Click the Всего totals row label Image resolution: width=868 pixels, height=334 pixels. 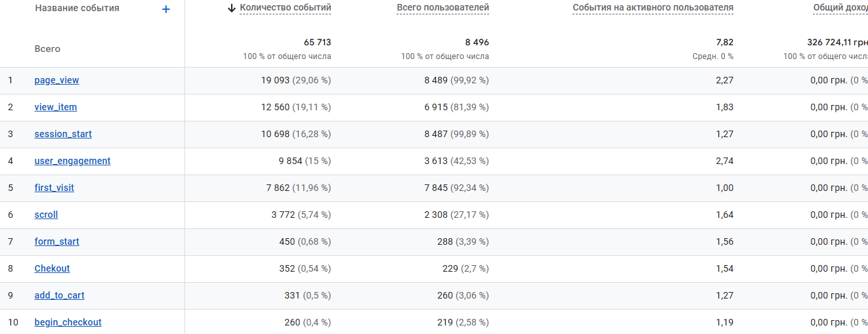(x=47, y=49)
